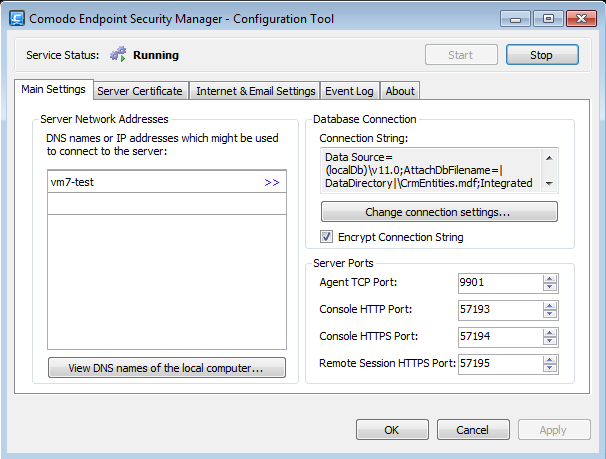Click the Comodo app icon in title bar

coord(17,18)
